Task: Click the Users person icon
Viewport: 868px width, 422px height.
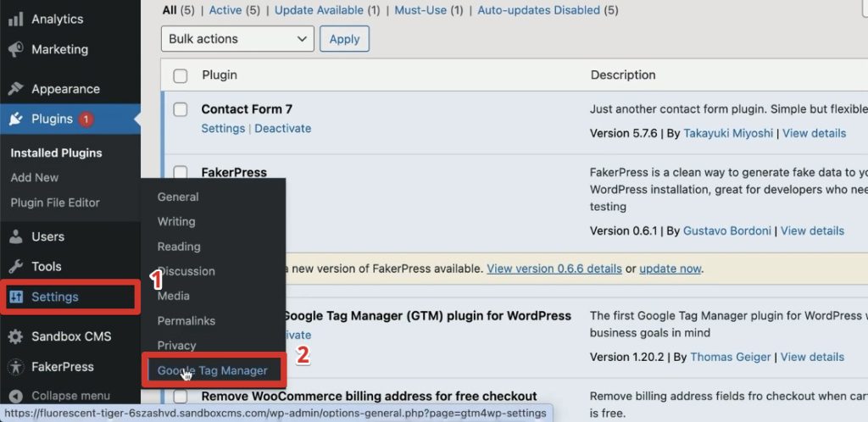Action: tap(15, 236)
